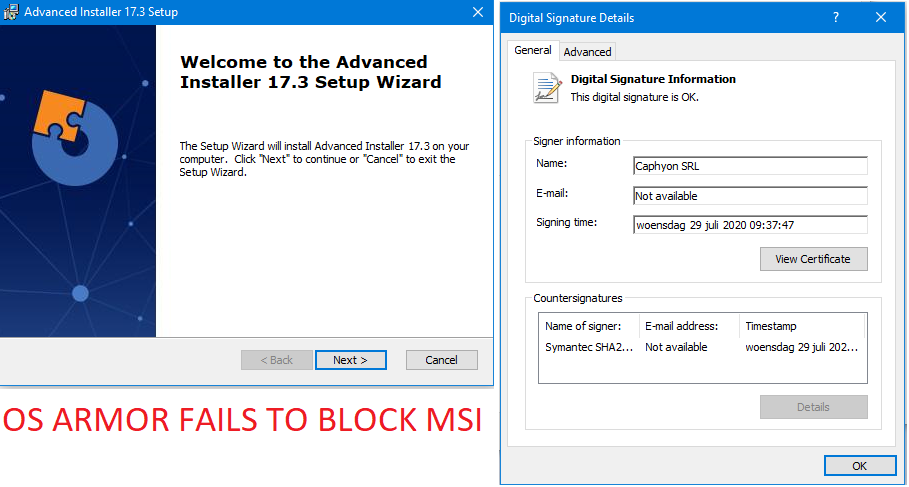Click the countersignature Not available e-mail cell
909x487 pixels.
(676, 347)
